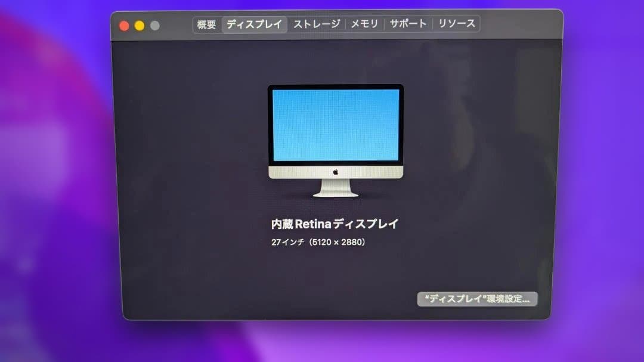The width and height of the screenshot is (644, 362).
Task: Reselect the active ディスプレイ tab
Action: click(254, 24)
